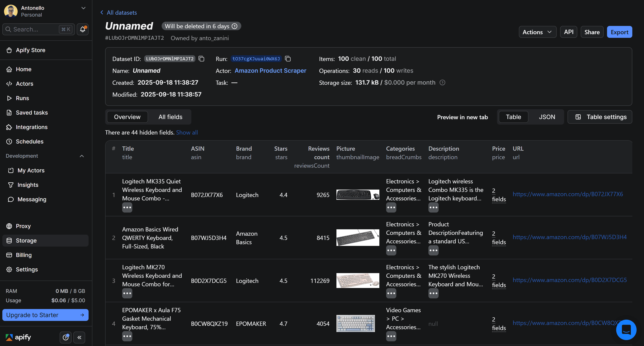Switch data view to Table

[x=513, y=117]
